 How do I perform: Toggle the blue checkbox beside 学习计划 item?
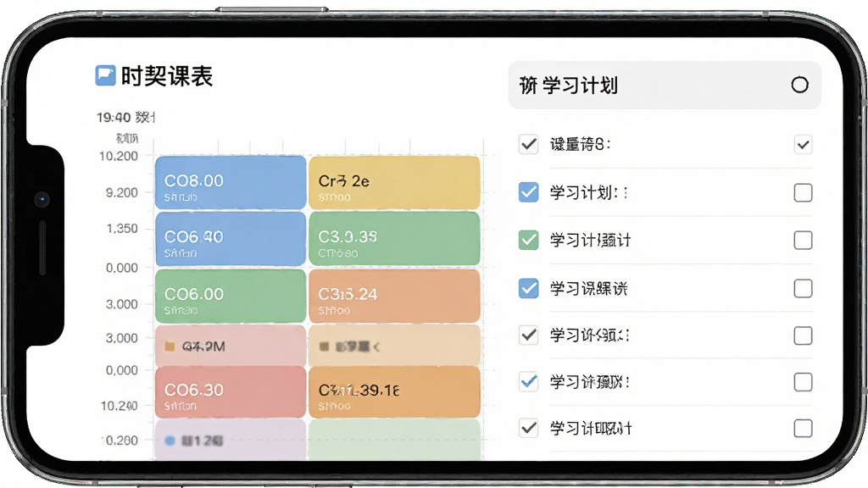(529, 192)
